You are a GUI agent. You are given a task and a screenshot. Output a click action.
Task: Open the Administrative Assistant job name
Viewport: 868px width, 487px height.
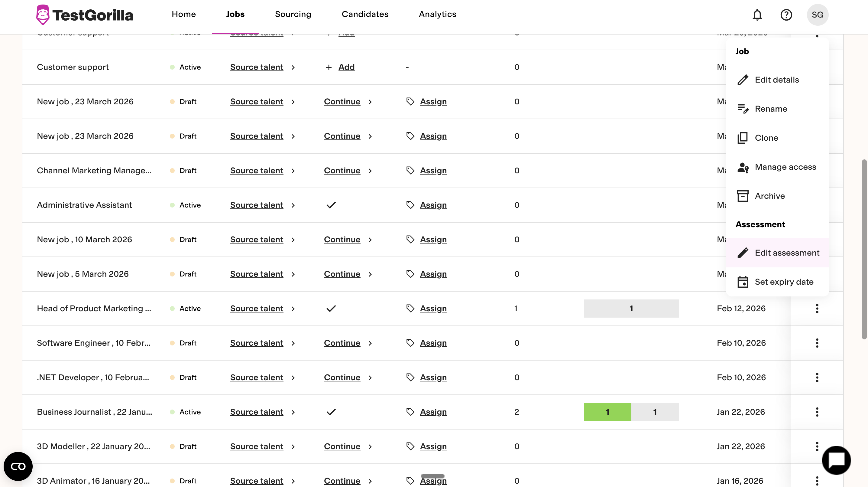(84, 205)
